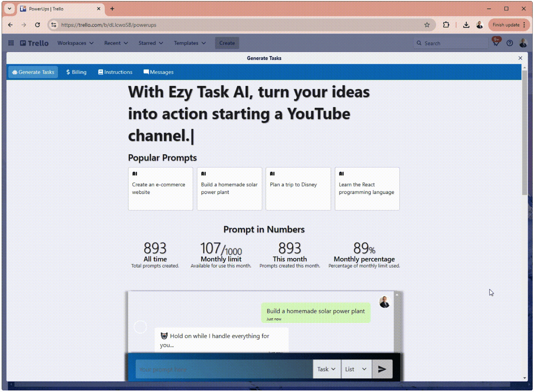Click the 893 All time statistic

coord(155,255)
